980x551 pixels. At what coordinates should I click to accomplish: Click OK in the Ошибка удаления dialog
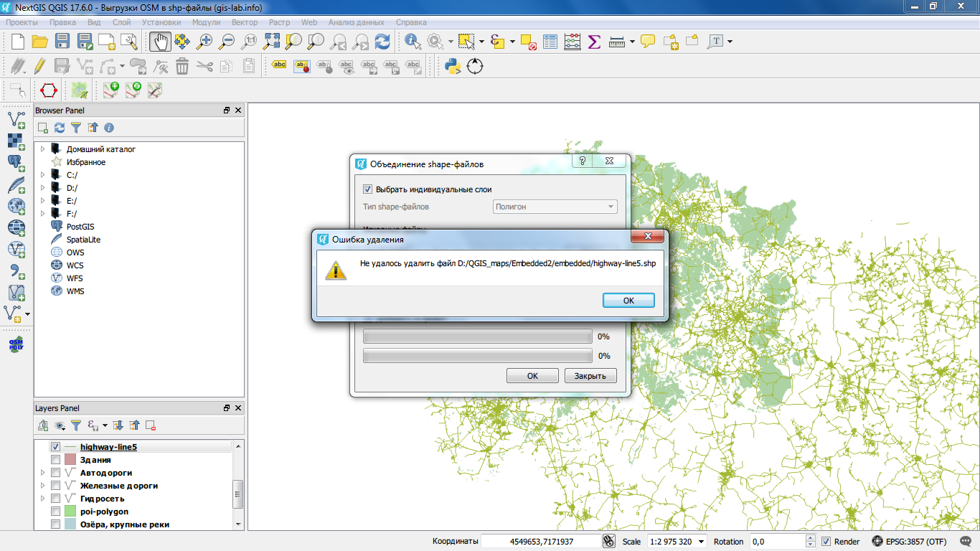tap(628, 301)
